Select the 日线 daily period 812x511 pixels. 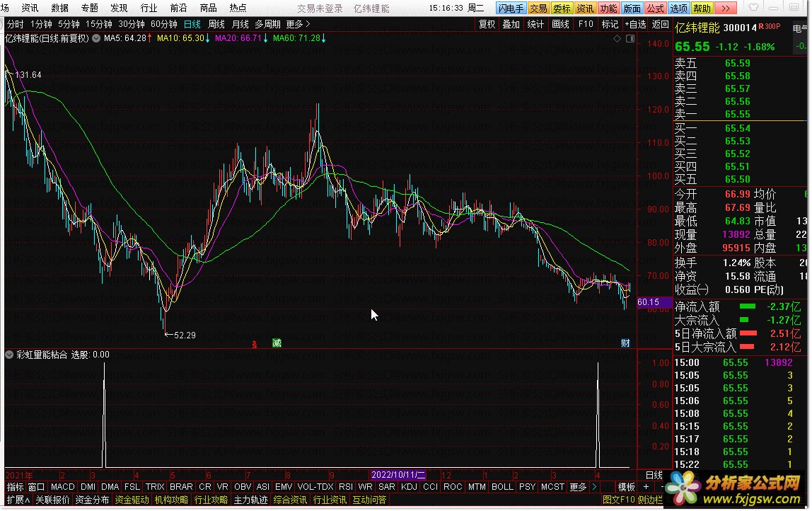coord(192,24)
